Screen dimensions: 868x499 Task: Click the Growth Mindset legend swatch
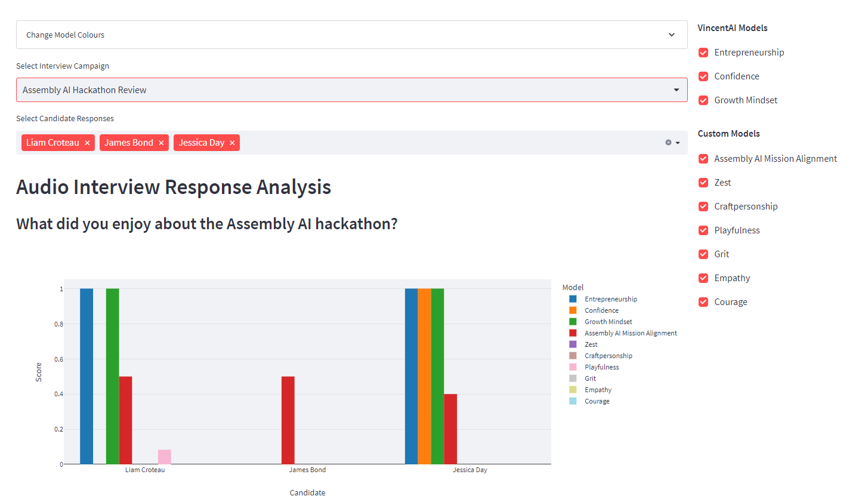coord(573,322)
